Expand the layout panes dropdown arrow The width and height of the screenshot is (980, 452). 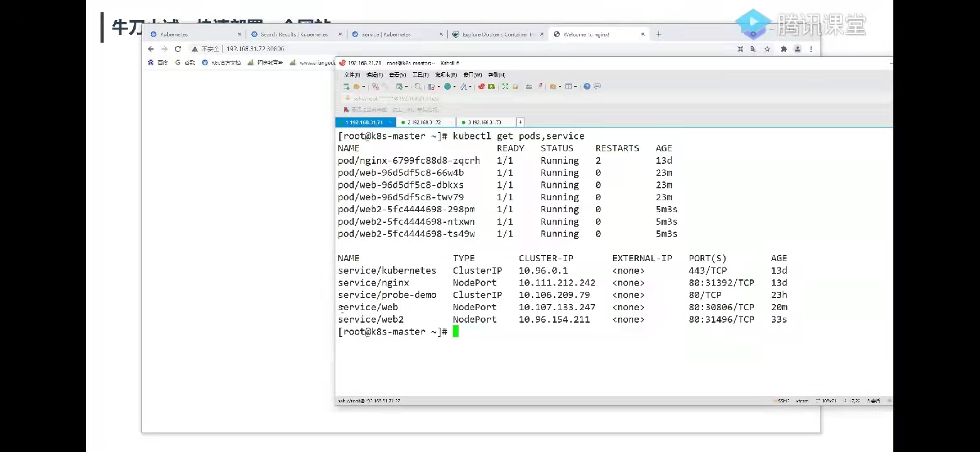click(575, 87)
